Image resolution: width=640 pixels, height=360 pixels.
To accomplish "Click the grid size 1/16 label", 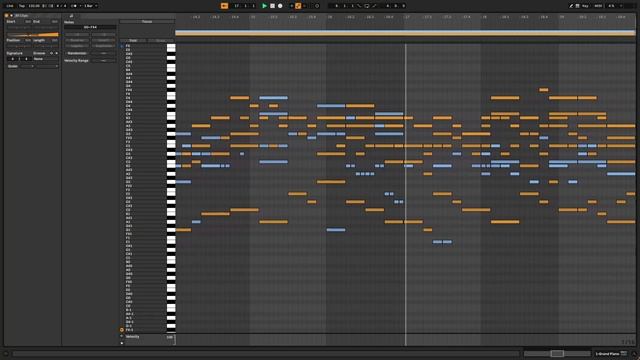I will (629, 342).
